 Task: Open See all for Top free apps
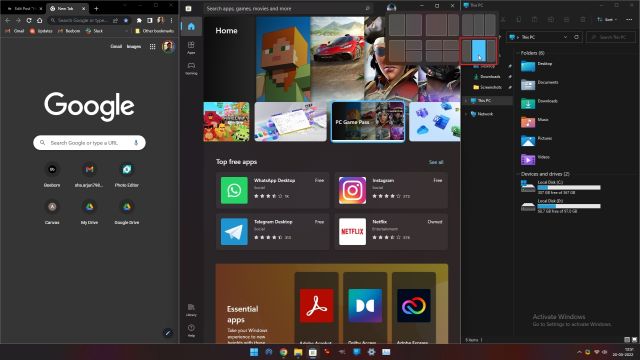(436, 162)
